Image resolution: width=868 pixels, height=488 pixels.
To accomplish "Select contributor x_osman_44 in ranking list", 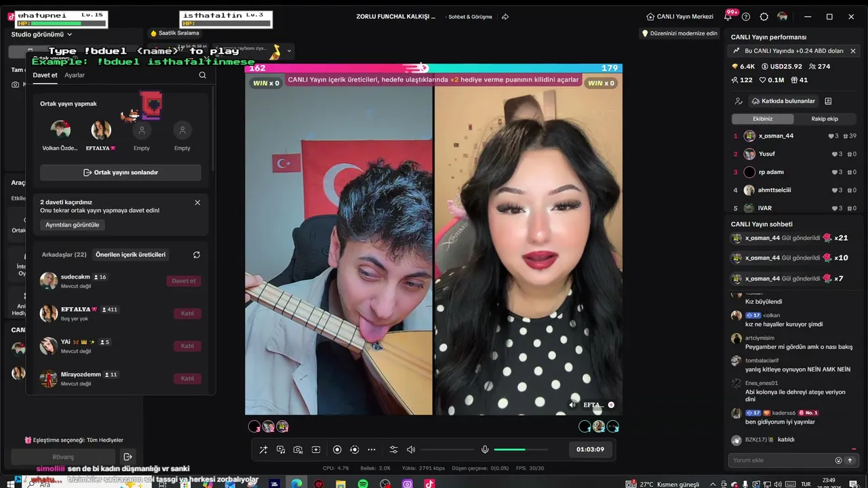I will [x=795, y=136].
